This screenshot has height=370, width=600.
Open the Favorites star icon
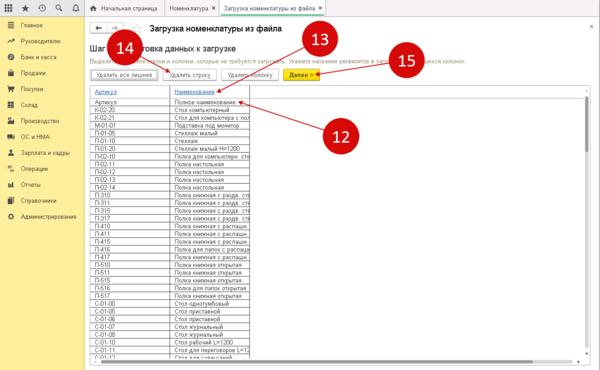click(x=25, y=8)
